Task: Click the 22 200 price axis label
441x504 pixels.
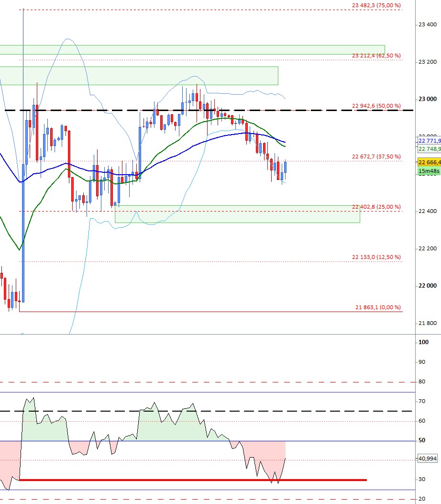Action: pos(428,248)
